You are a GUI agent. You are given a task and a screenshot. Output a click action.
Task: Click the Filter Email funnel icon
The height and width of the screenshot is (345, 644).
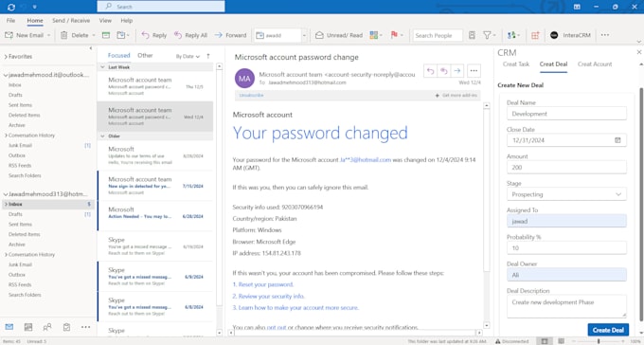tap(487, 35)
